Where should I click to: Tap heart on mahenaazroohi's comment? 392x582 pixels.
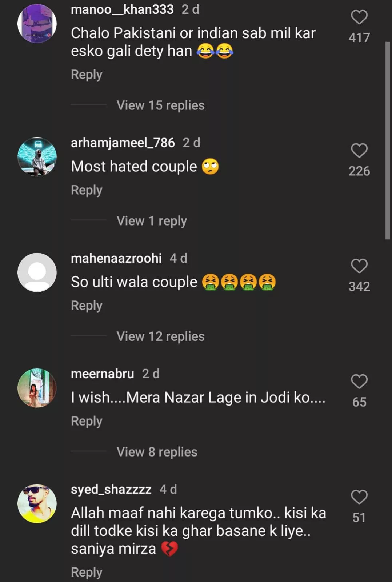click(359, 266)
